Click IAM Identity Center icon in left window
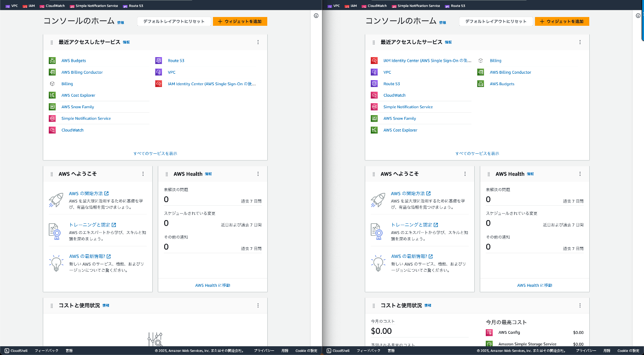Image resolution: width=644 pixels, height=355 pixels. [159, 84]
